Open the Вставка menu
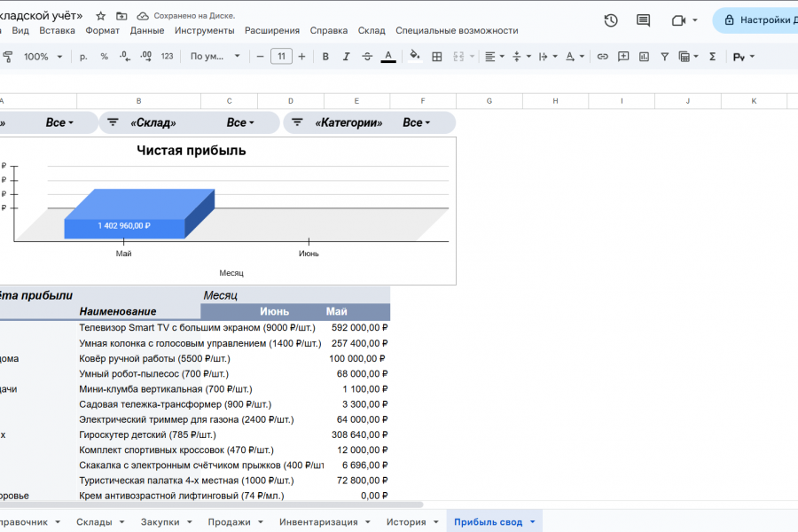Viewport: 798px width, 532px height. [x=57, y=30]
